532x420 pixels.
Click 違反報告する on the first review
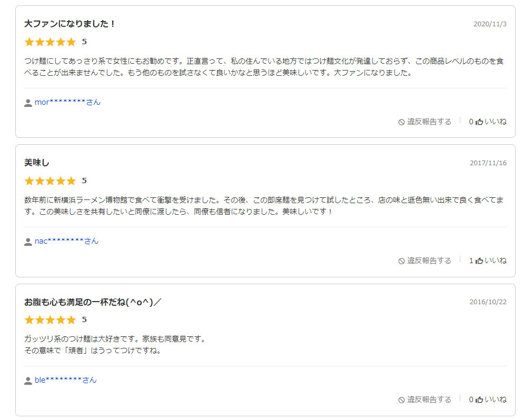(x=429, y=122)
